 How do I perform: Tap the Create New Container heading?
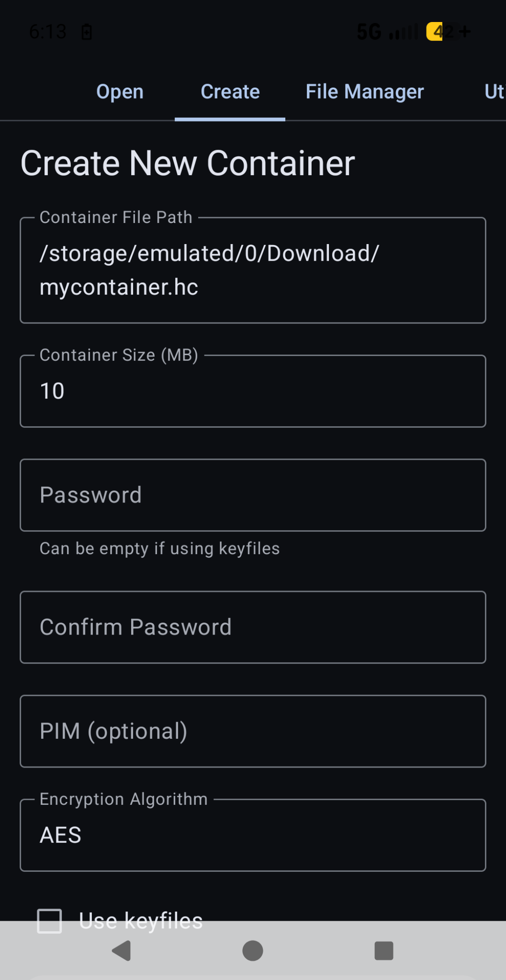coord(188,164)
